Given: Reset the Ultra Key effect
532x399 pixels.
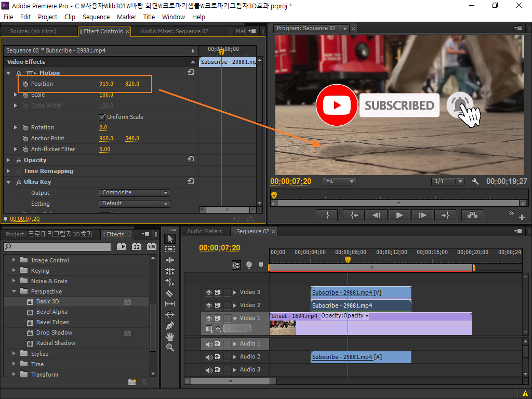Looking at the screenshot, I should click(x=191, y=181).
